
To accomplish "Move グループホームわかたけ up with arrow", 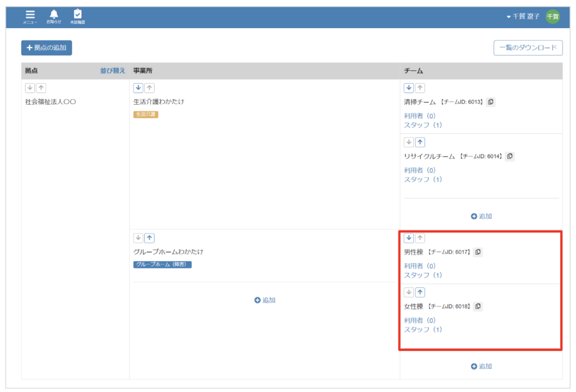I will coord(149,238).
